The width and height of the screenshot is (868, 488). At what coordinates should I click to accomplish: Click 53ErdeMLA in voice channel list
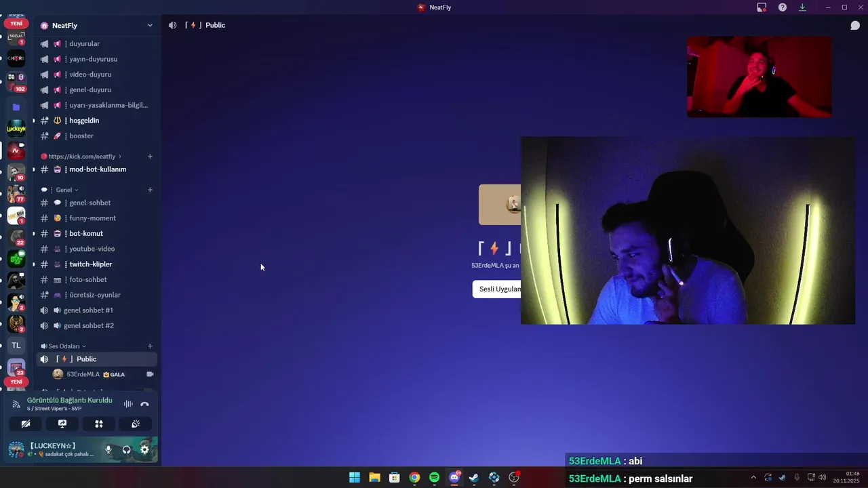103,374
